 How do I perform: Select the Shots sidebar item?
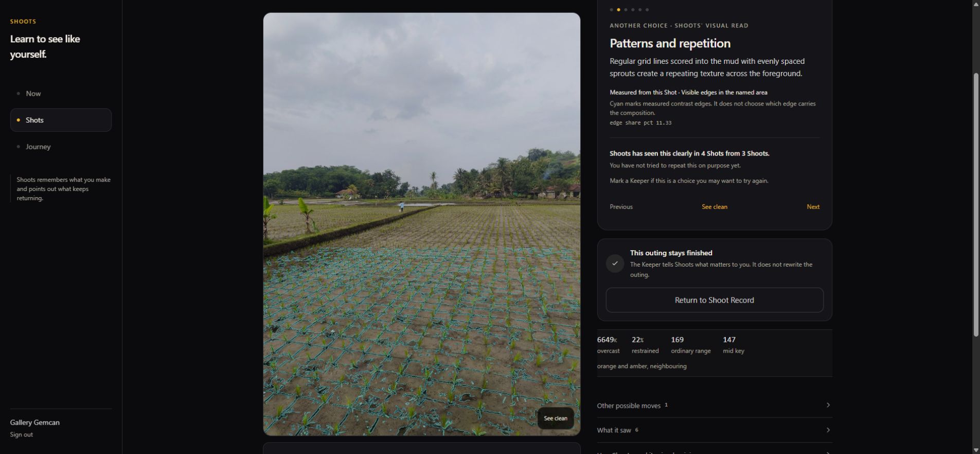click(61, 120)
